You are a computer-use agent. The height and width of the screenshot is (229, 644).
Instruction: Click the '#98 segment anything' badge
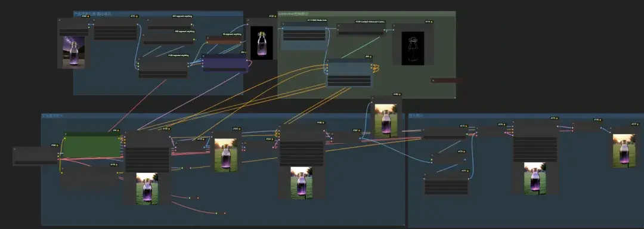pos(185,31)
